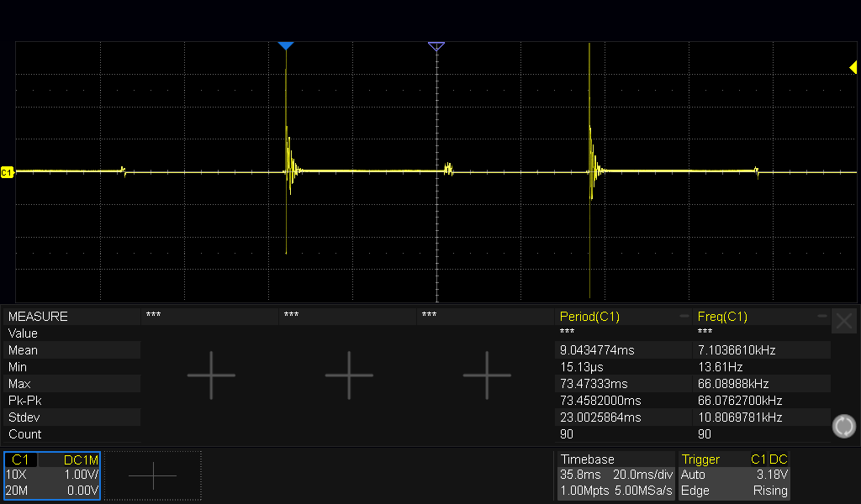Remove the Period(C1) measurement with minus icon
The height and width of the screenshot is (504, 861).
tap(683, 317)
